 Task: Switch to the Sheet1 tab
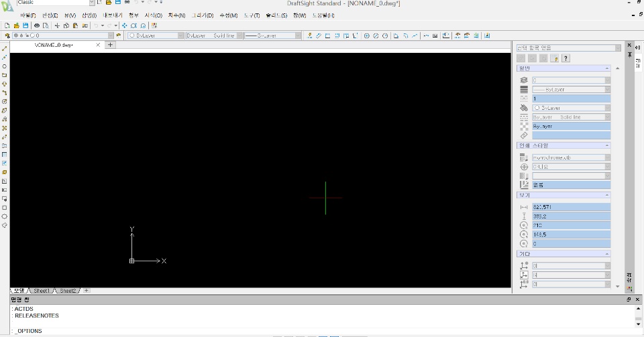[42, 291]
